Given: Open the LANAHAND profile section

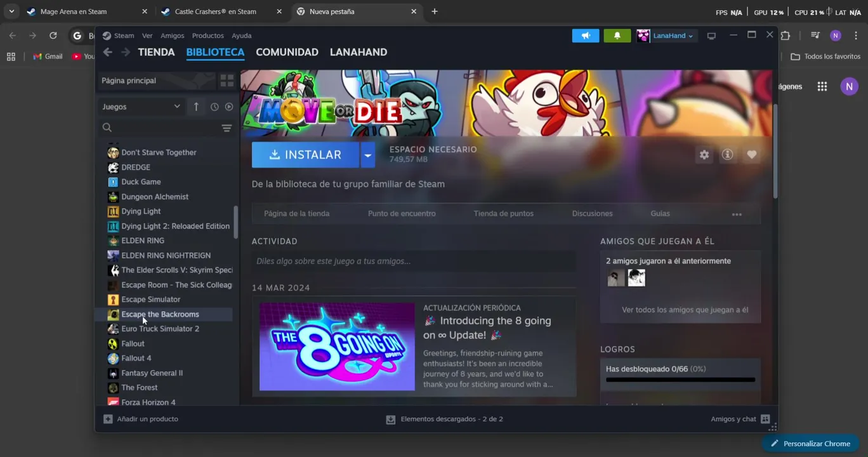Looking at the screenshot, I should point(358,52).
